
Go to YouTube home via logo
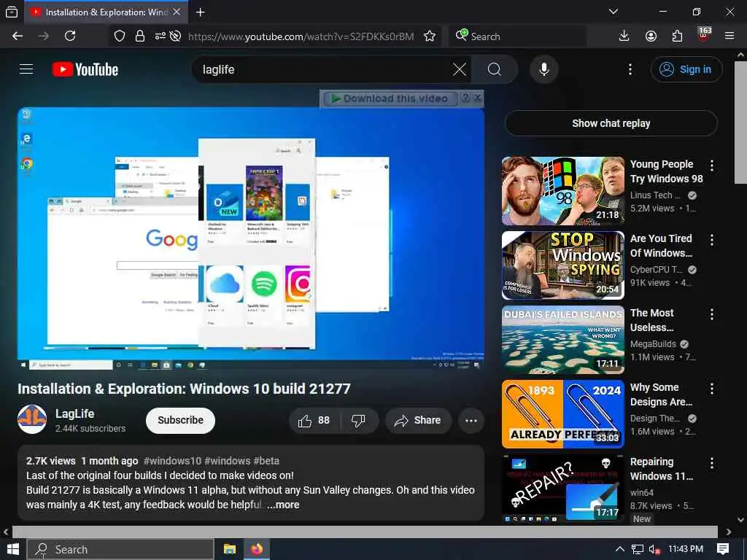pyautogui.click(x=85, y=69)
